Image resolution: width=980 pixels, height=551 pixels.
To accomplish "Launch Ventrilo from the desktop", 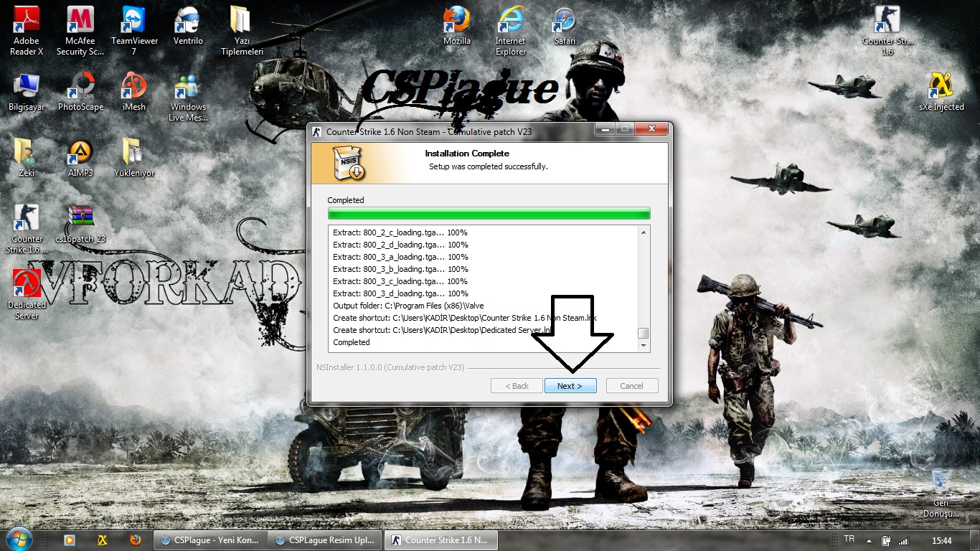I will [x=188, y=22].
